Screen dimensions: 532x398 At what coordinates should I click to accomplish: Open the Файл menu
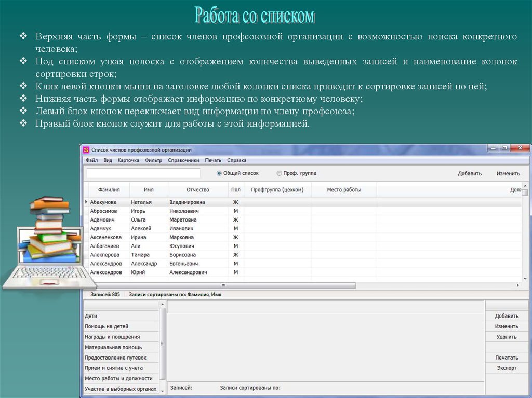pyautogui.click(x=91, y=160)
